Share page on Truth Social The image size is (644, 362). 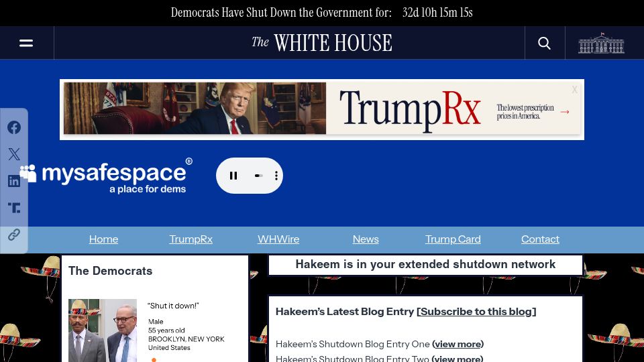click(x=14, y=208)
